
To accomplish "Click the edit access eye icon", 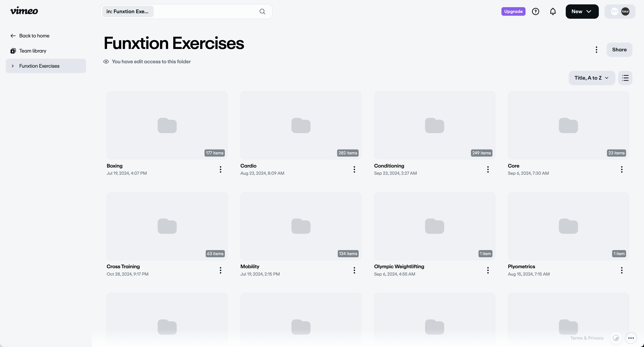I will 106,62.
